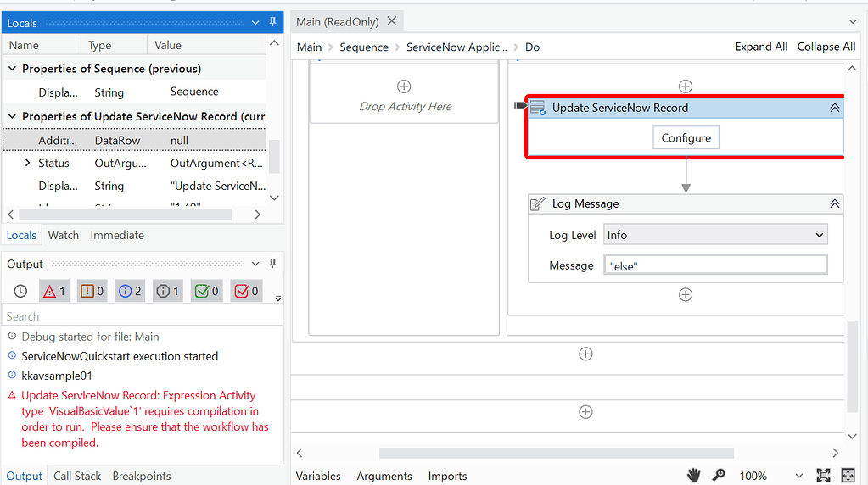
Task: Click the fit to screen icon
Action: (823, 475)
